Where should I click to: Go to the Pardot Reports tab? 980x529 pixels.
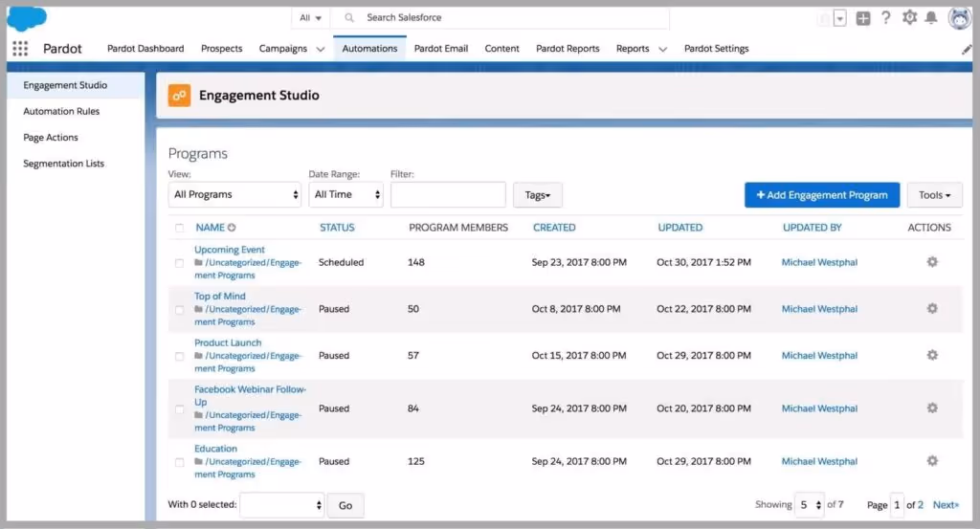pyautogui.click(x=568, y=48)
